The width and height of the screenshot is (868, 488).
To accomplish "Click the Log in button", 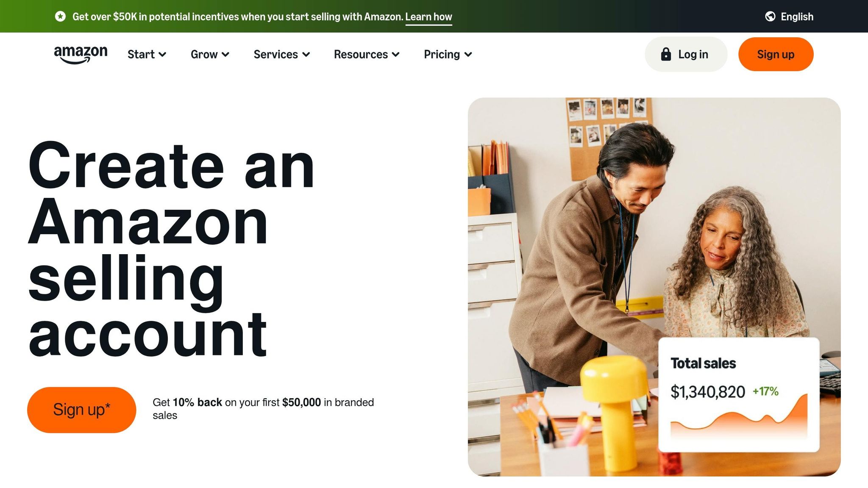I will (686, 54).
